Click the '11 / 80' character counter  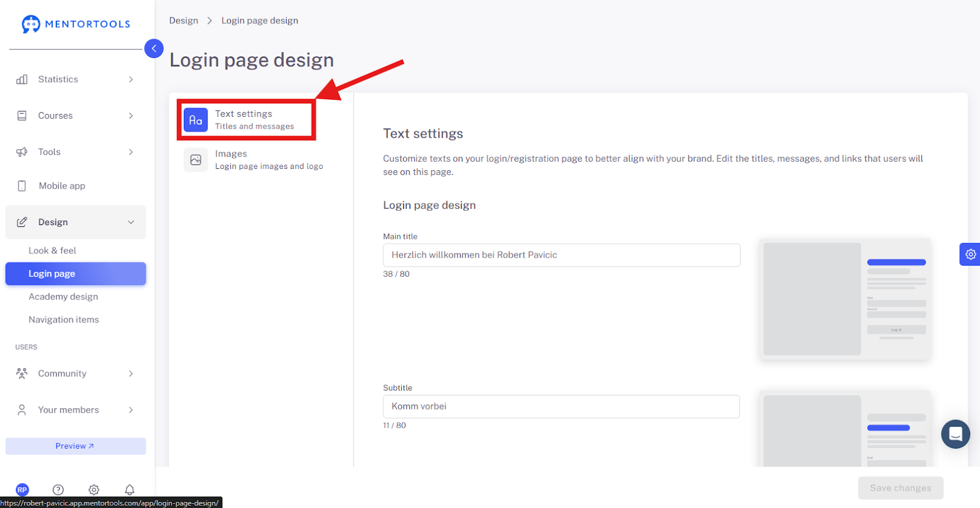pyautogui.click(x=394, y=425)
